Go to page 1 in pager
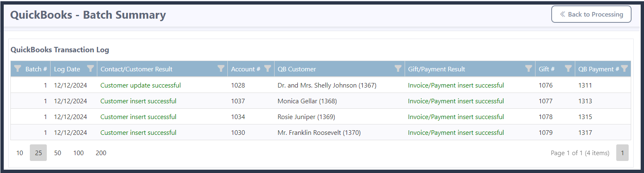Screen dimensions: 644x173 click(x=622, y=153)
